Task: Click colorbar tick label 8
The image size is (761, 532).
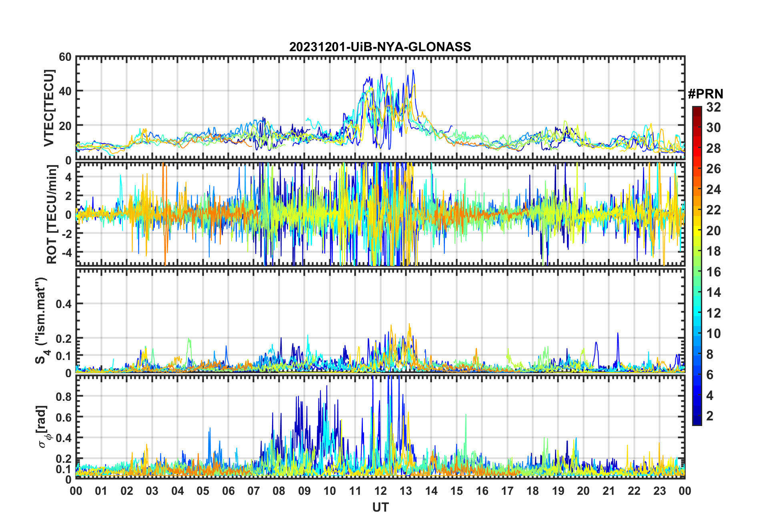Action: click(x=710, y=354)
